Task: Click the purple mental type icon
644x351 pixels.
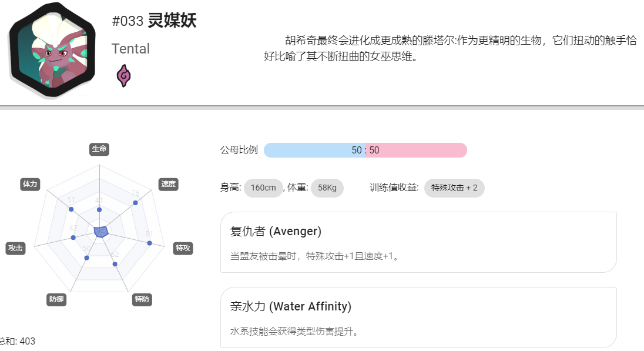Action: click(123, 76)
